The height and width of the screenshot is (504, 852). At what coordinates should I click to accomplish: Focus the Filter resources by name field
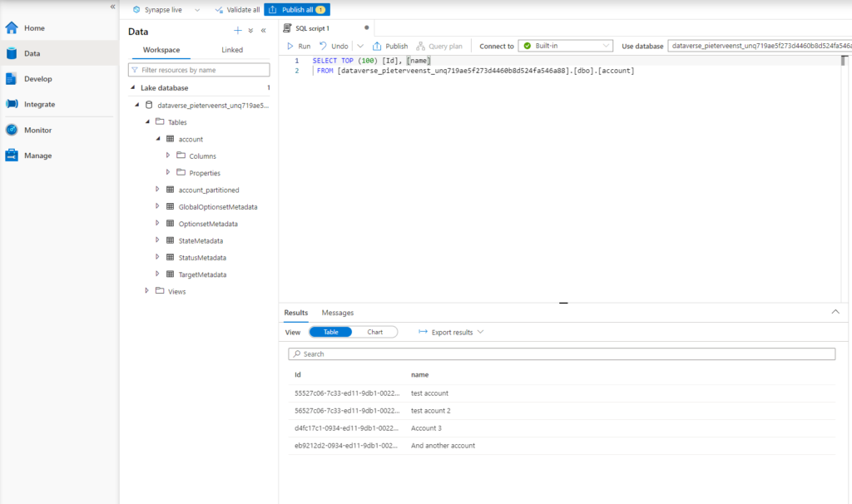(199, 70)
